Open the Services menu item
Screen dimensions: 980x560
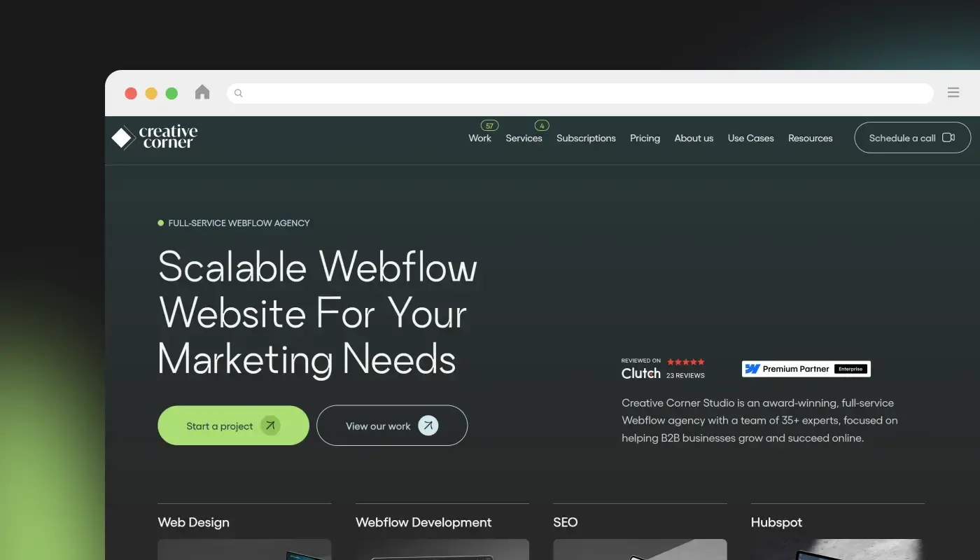(x=524, y=138)
